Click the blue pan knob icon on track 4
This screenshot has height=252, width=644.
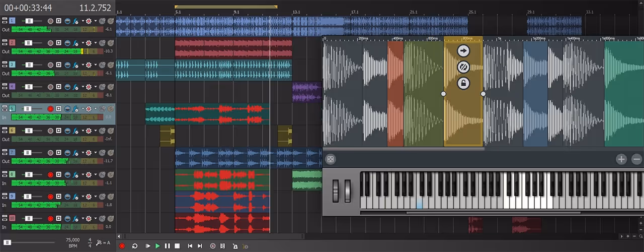point(67,87)
